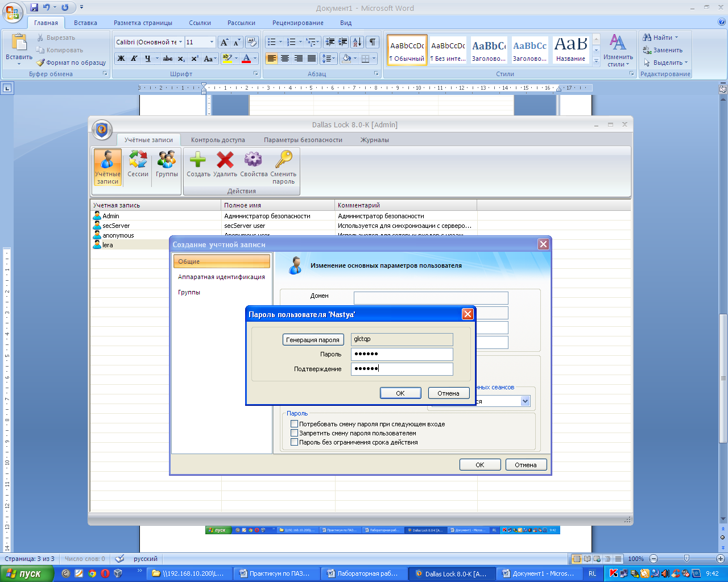Click the Paste icon in Word ribbon

click(x=19, y=43)
